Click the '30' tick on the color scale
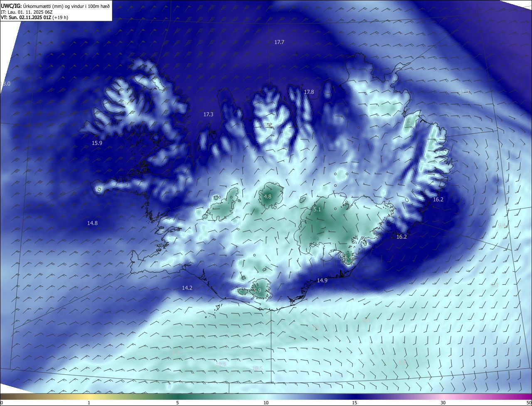Image resolution: width=532 pixels, height=406 pixels. [x=443, y=403]
